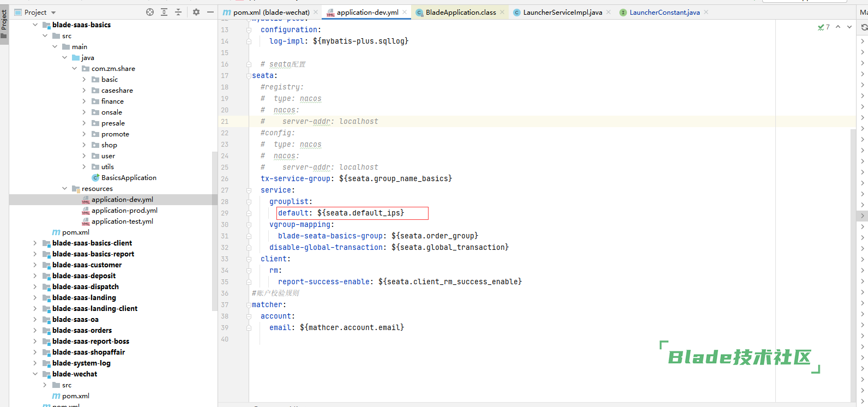
Task: Click the locate/select opened file icon
Action: (x=150, y=12)
